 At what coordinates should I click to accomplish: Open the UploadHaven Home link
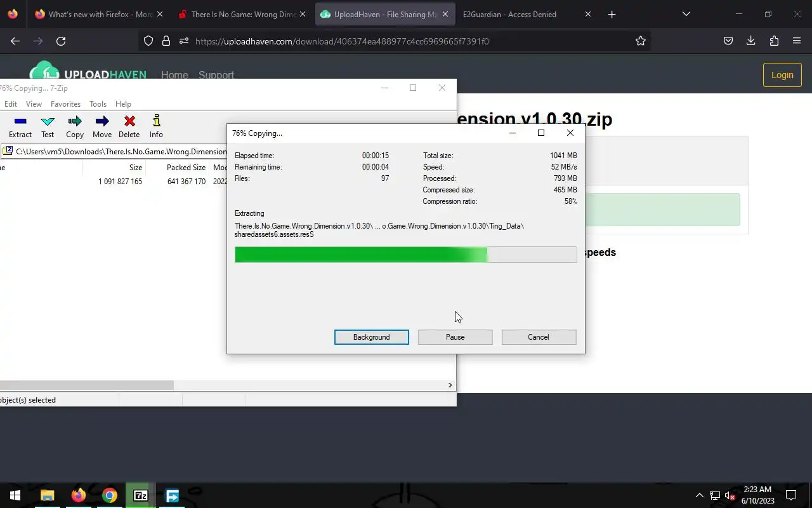pyautogui.click(x=174, y=75)
